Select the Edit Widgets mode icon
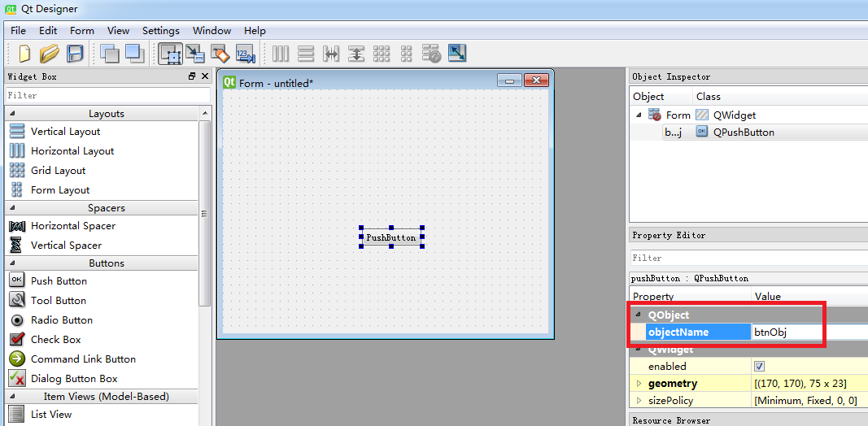Viewport: 868px width, 426px height. [x=171, y=54]
